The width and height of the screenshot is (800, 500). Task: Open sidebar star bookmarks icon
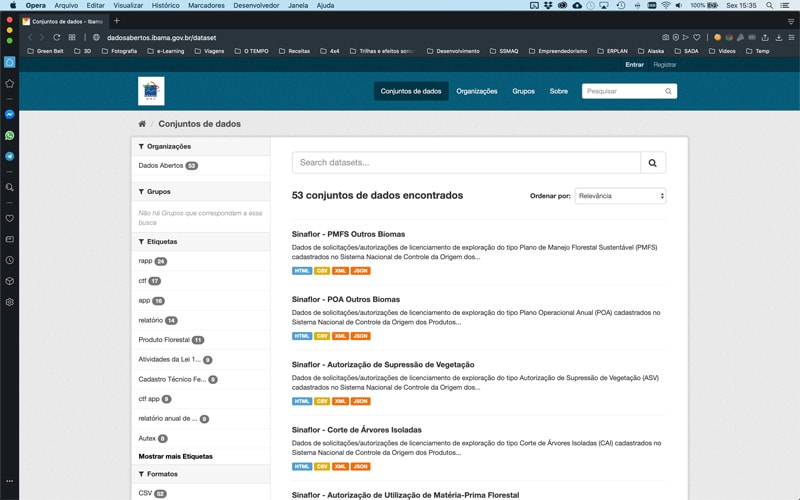pyautogui.click(x=10, y=84)
